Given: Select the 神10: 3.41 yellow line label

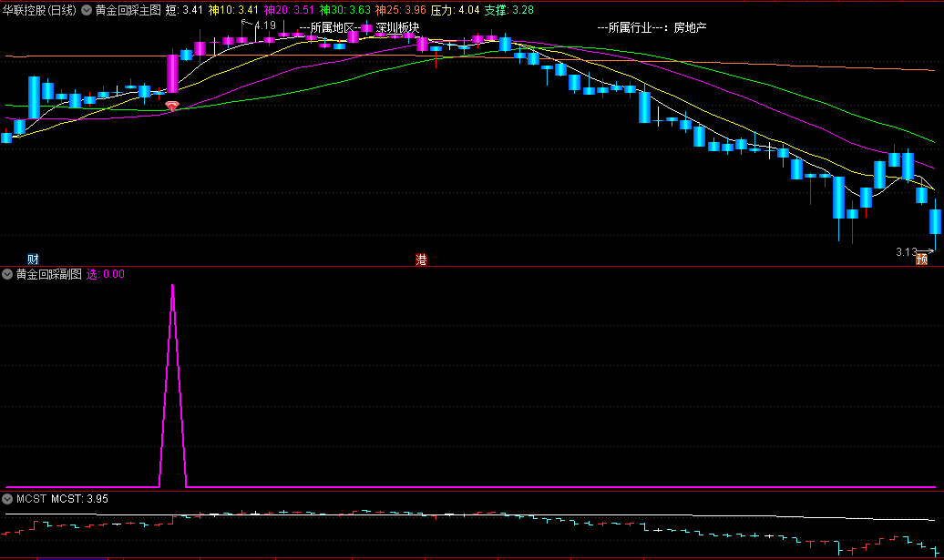Looking at the screenshot, I should tap(233, 10).
